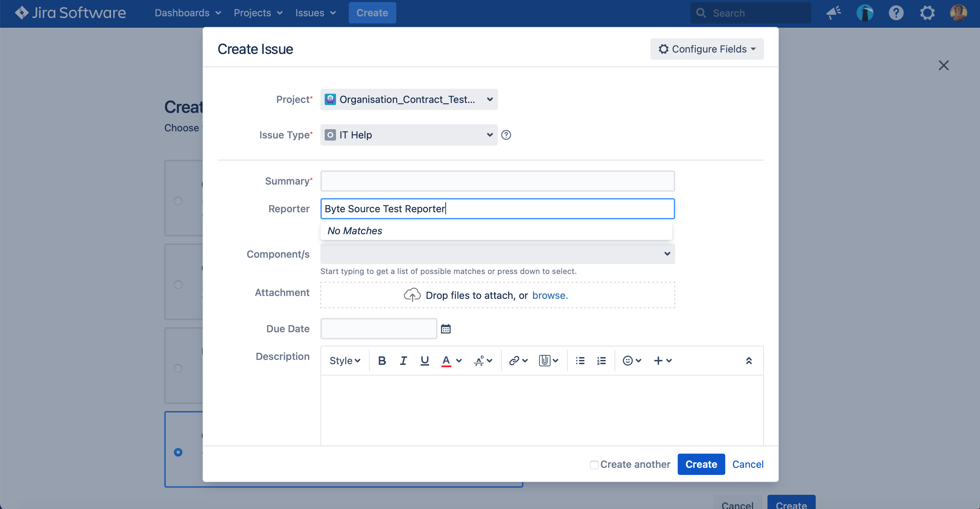Click the browse link in Attachment

click(x=550, y=295)
